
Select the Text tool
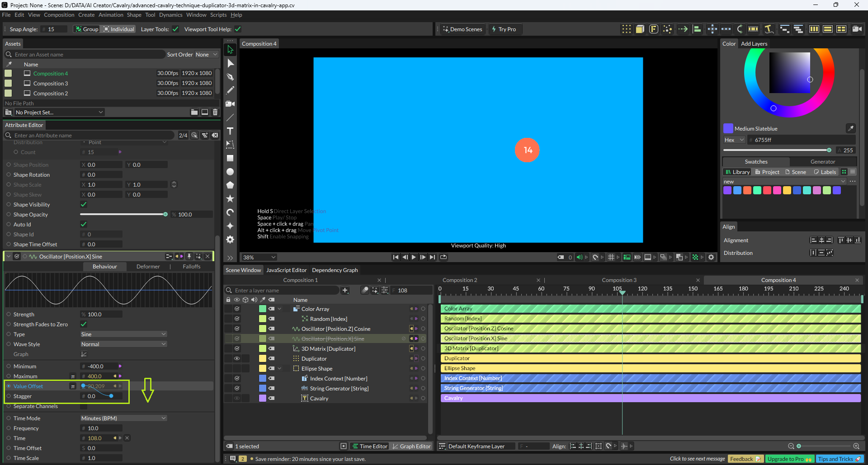[x=230, y=131]
